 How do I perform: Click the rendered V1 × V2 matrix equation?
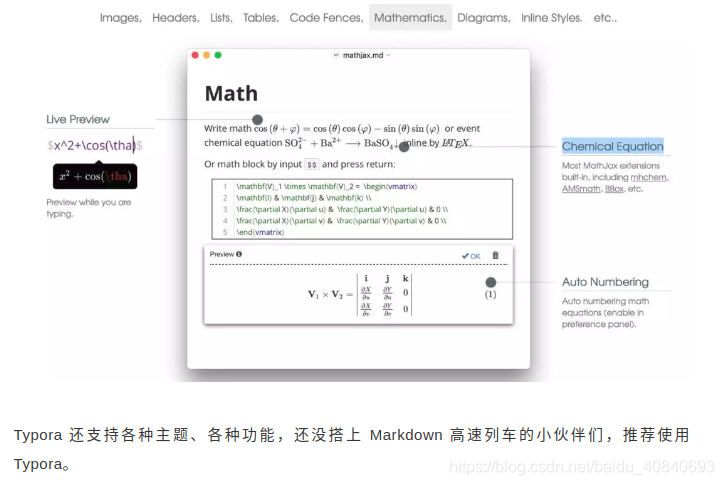360,294
